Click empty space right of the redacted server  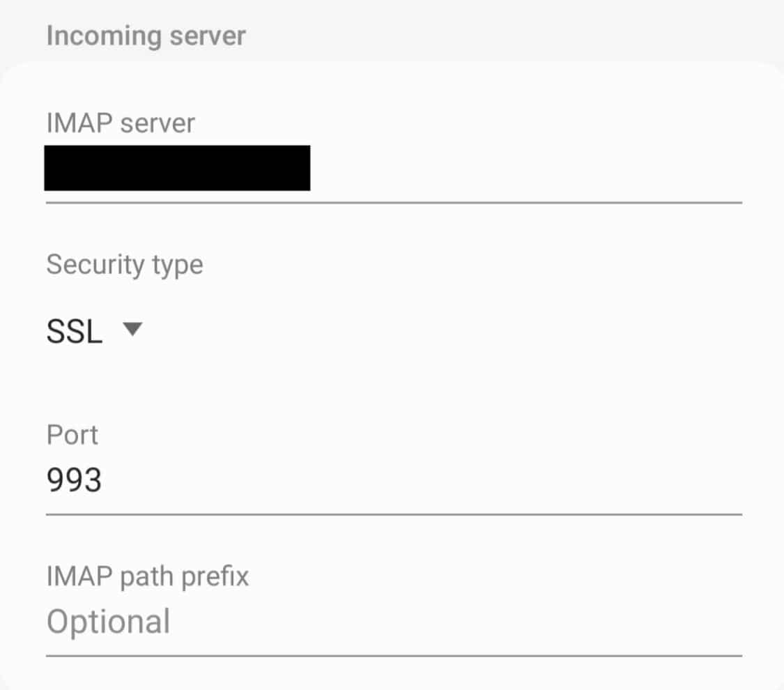coord(523,169)
